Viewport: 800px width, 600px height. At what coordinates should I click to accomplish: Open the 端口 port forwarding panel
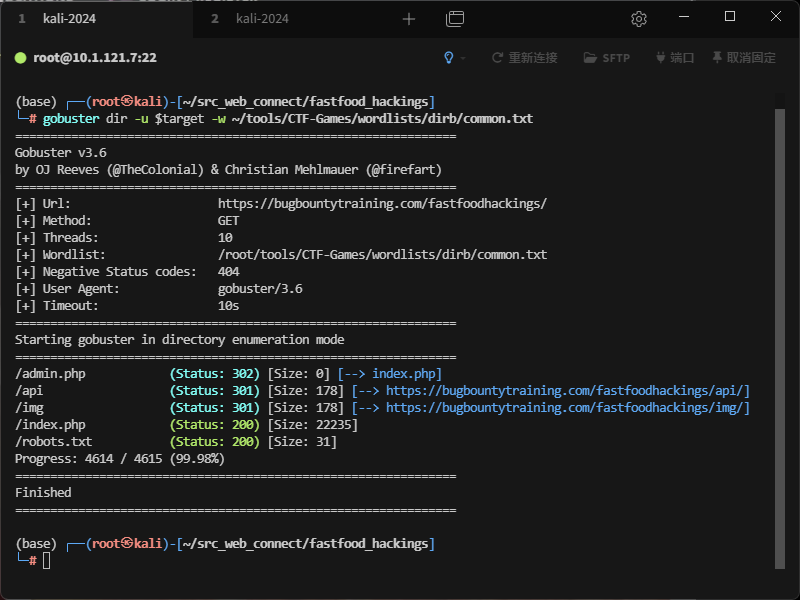pyautogui.click(x=675, y=58)
